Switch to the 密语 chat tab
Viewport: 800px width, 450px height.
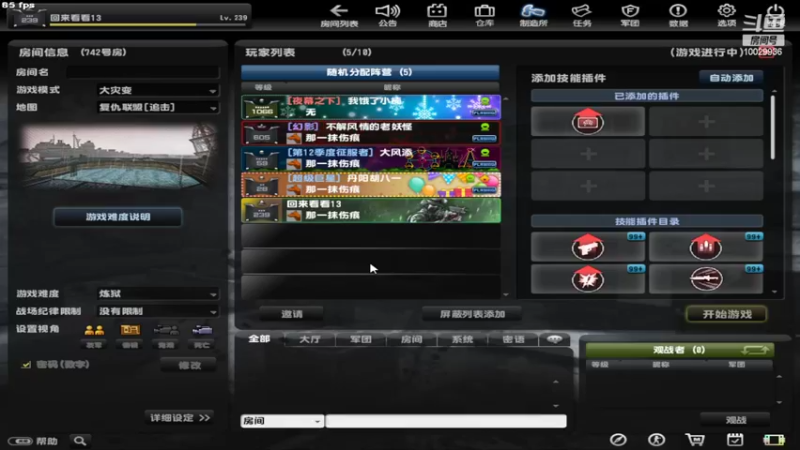click(x=513, y=339)
